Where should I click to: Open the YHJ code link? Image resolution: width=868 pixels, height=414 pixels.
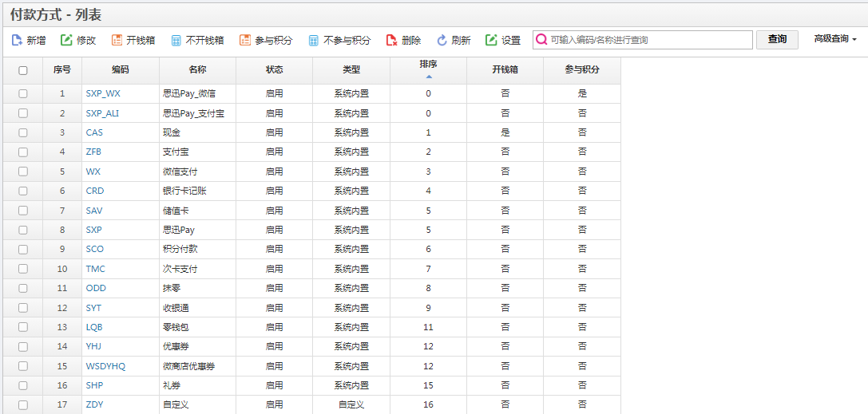(x=93, y=346)
